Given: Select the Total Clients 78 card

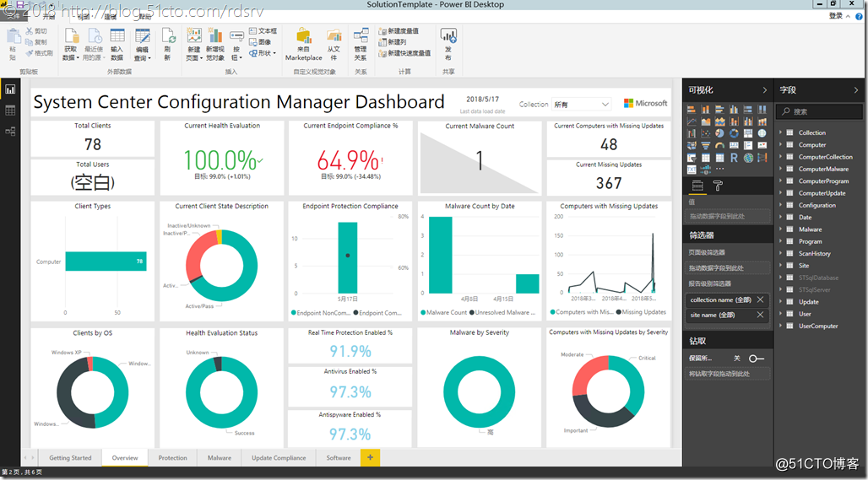Looking at the screenshot, I should pyautogui.click(x=92, y=139).
